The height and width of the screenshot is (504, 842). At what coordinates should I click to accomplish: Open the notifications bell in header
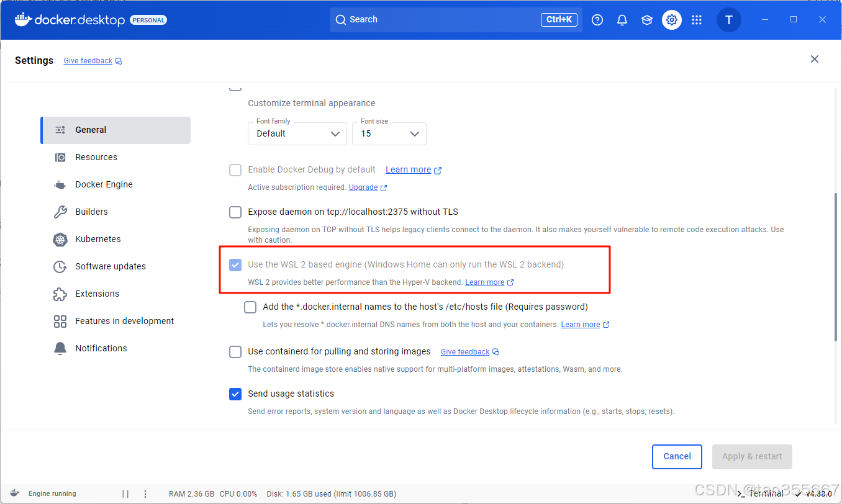tap(622, 20)
